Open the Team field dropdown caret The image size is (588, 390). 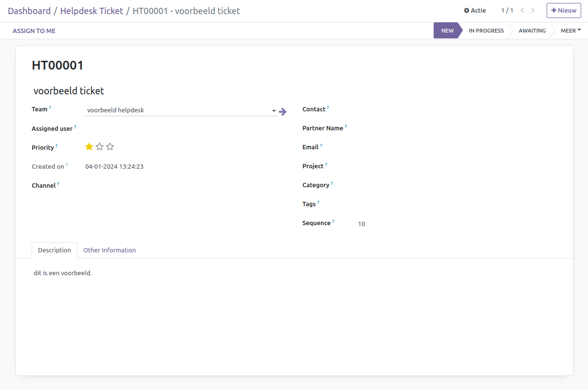point(274,110)
